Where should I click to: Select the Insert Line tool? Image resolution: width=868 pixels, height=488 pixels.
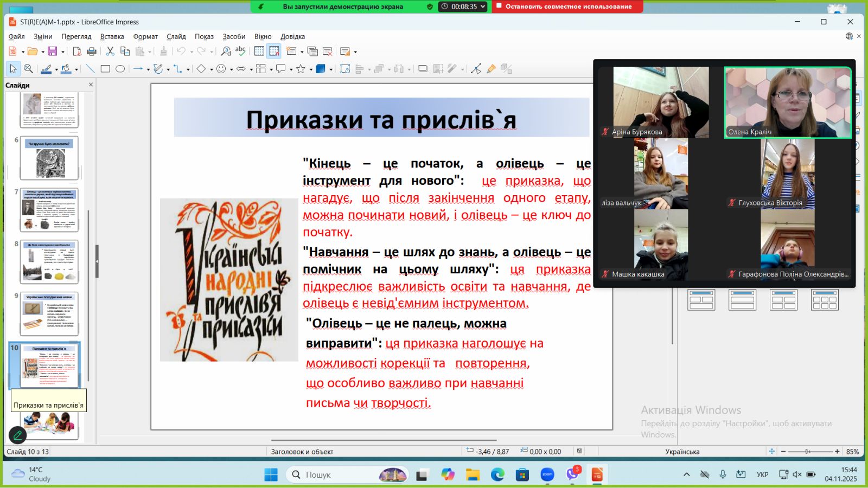coord(90,69)
